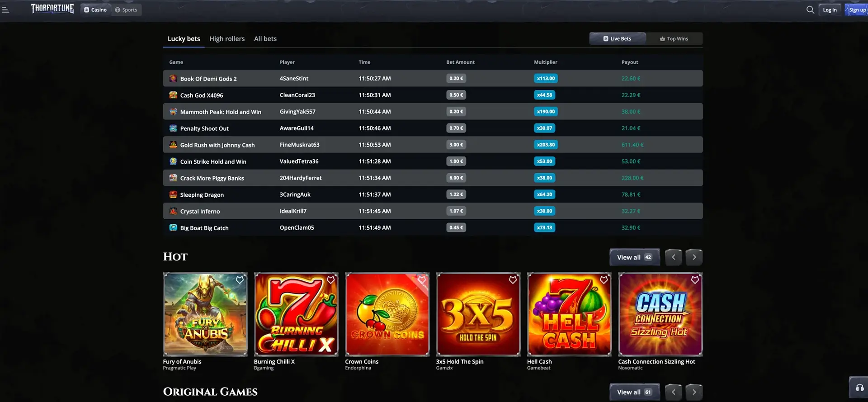Click the Penalty Shoot Out game icon

[x=173, y=128]
